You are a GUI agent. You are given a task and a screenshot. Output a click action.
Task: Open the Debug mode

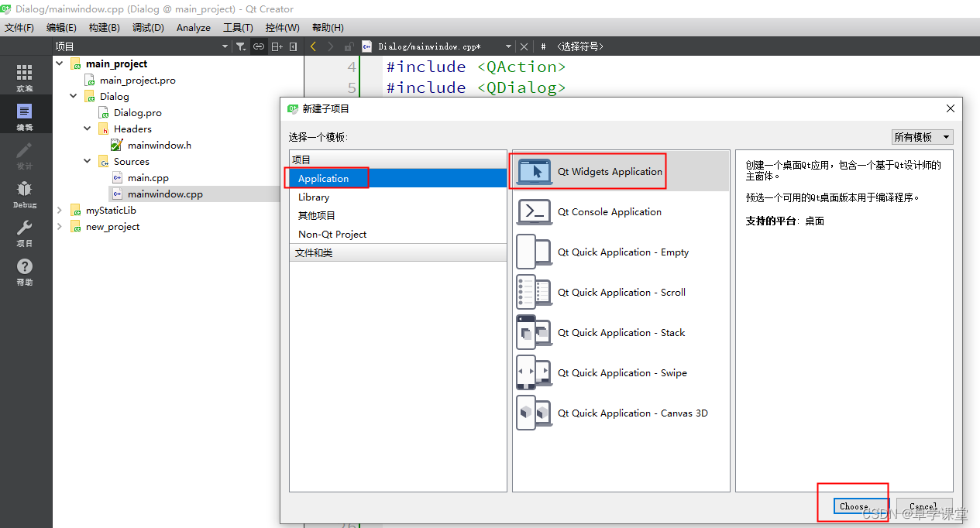tap(25, 194)
